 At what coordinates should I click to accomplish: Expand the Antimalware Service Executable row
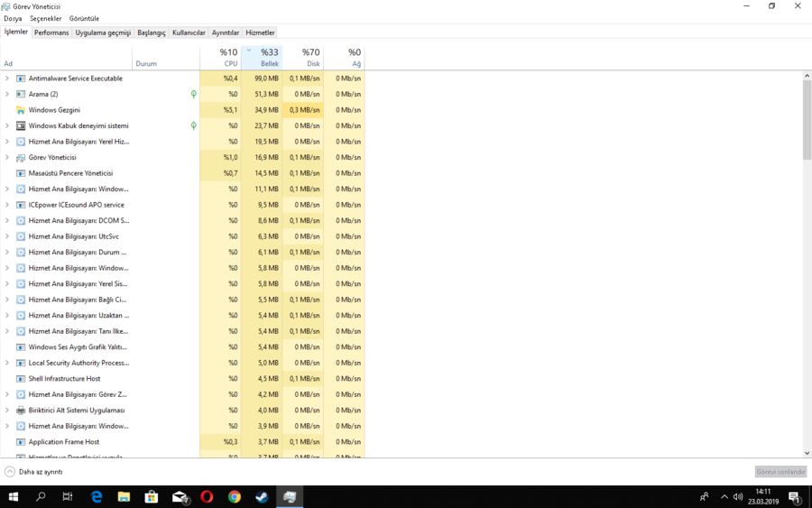pyautogui.click(x=6, y=79)
